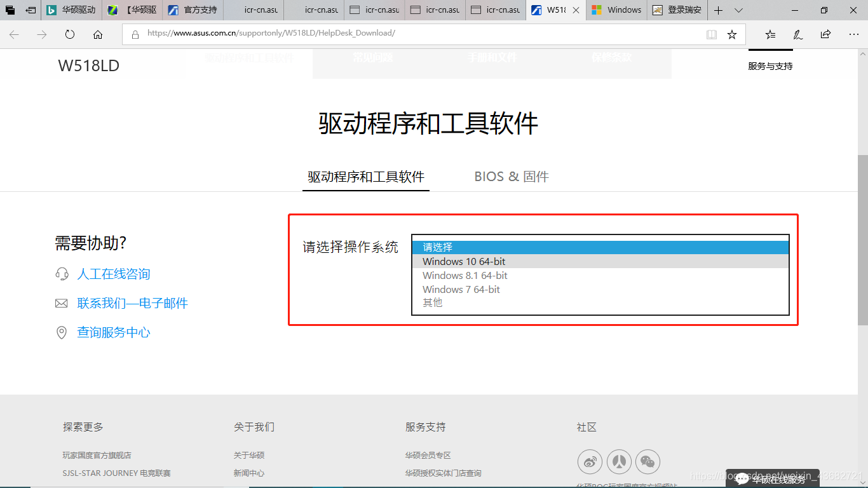Click the W518LD product title
Viewport: 868px width, 488px height.
tap(89, 66)
